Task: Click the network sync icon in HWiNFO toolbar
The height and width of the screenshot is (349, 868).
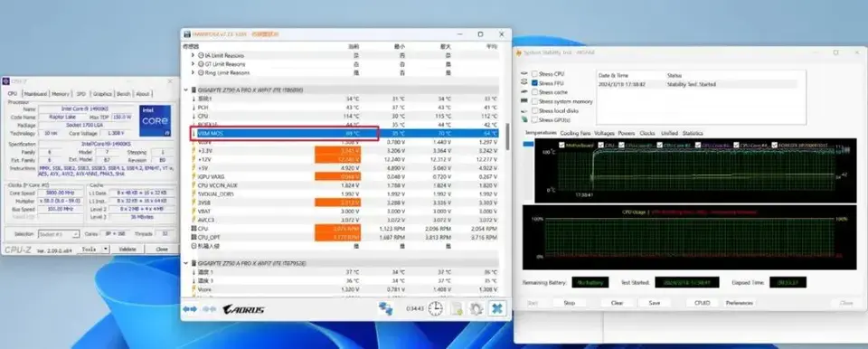Action: pos(385,308)
